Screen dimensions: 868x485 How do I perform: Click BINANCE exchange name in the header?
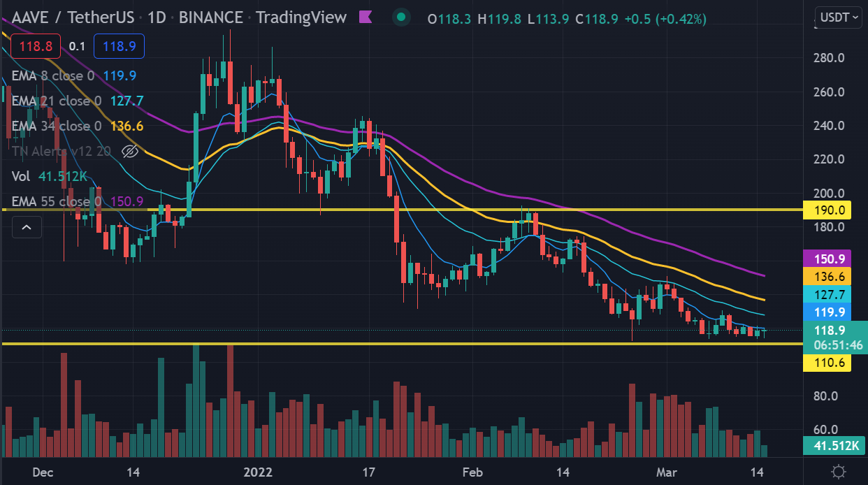[210, 17]
